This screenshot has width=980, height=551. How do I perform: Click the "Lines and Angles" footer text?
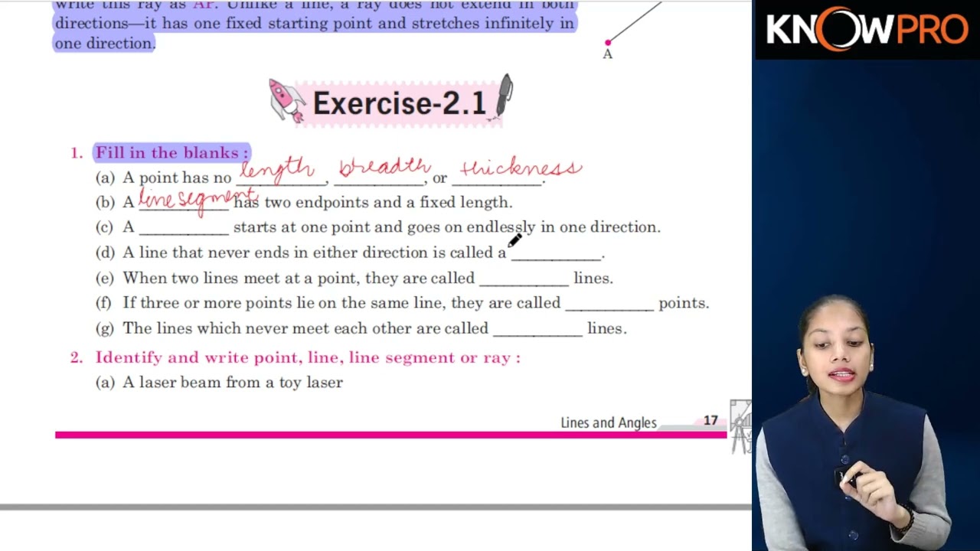coord(609,422)
